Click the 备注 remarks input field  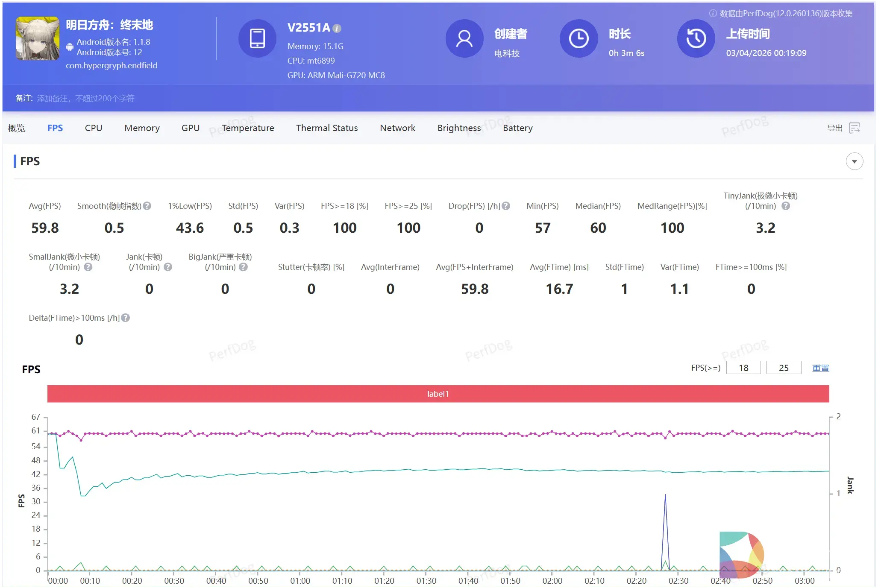point(85,99)
